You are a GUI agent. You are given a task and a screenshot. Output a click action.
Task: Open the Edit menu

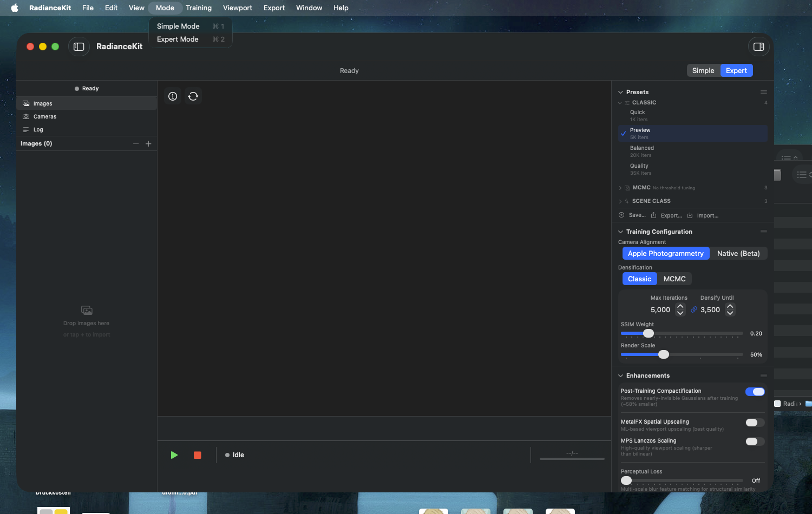pos(111,8)
